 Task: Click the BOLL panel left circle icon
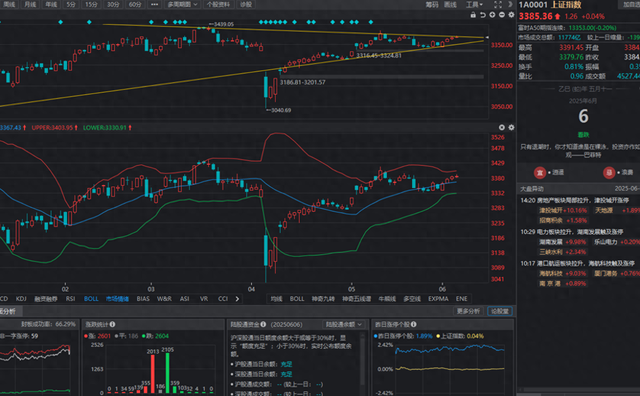[502, 127]
